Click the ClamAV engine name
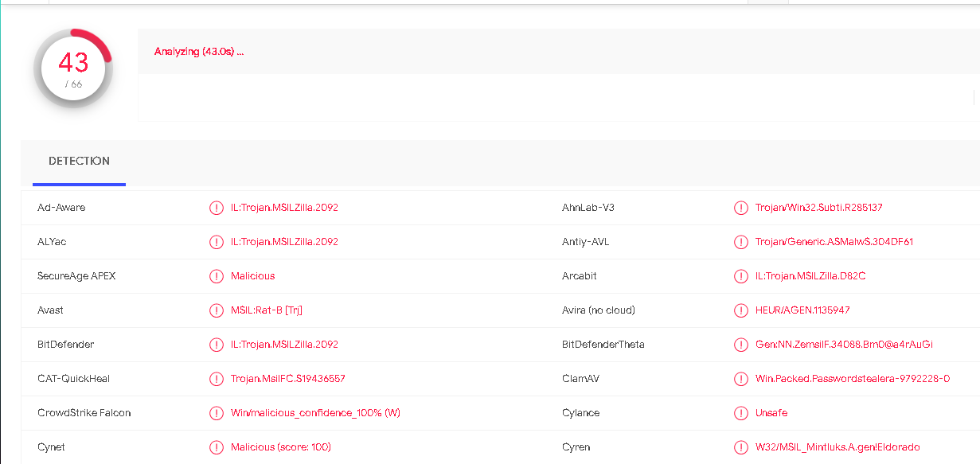This screenshot has height=464, width=980. click(x=580, y=379)
